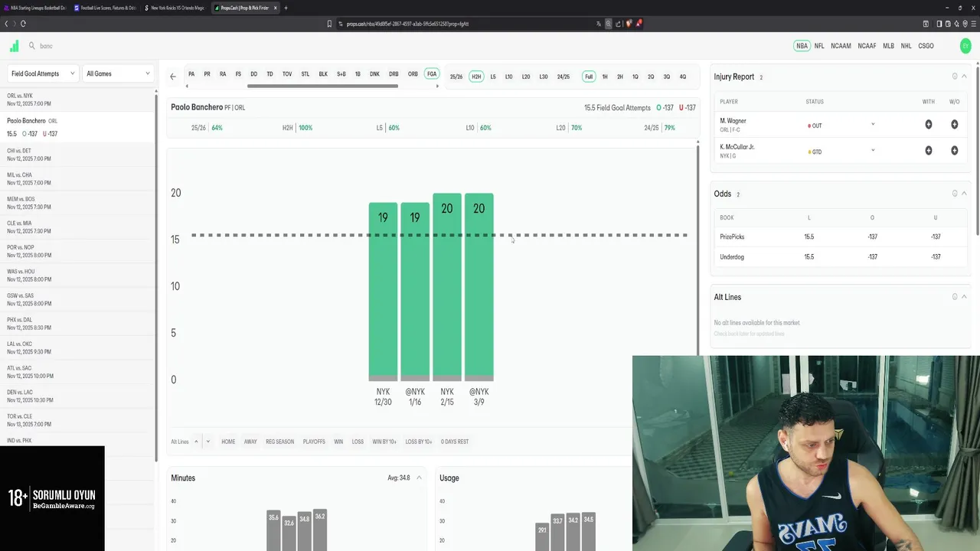This screenshot has height=551, width=980.
Task: Toggle the AWAY game filter
Action: 250,442
